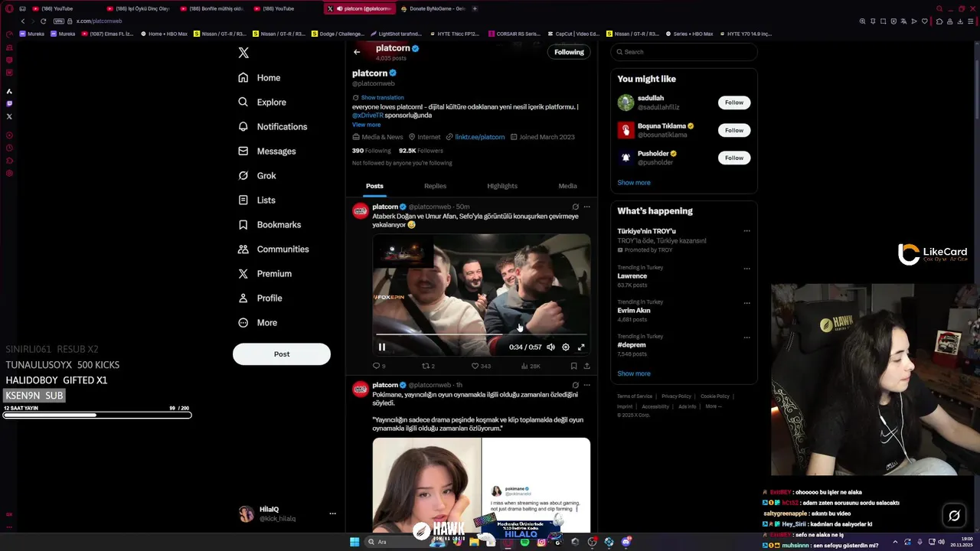
Task: Click the X logo in sidebar
Action: [x=243, y=53]
